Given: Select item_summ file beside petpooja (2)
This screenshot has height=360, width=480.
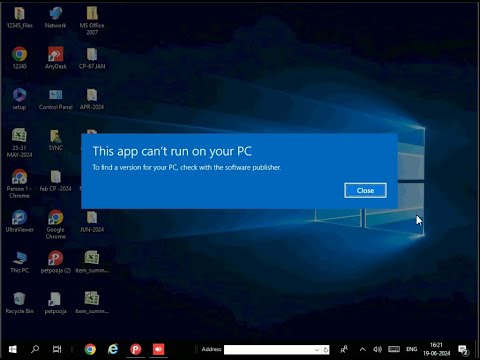Looking at the screenshot, I should pyautogui.click(x=92, y=262).
